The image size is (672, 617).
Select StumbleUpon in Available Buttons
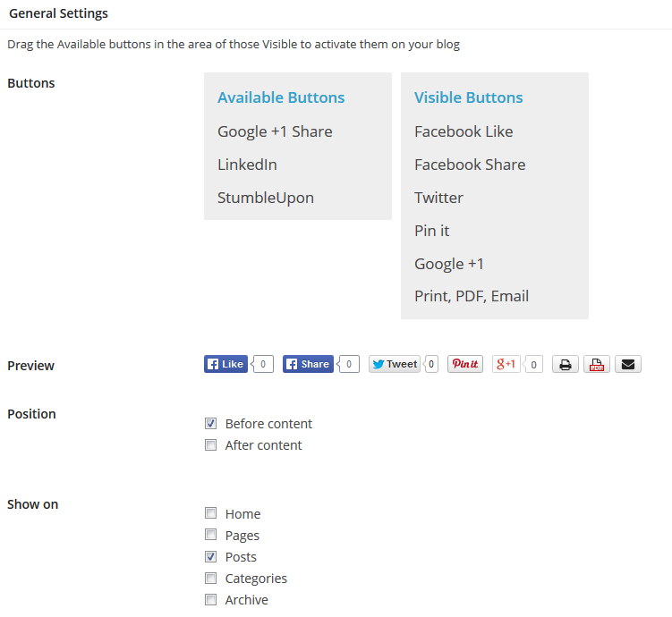(x=266, y=198)
